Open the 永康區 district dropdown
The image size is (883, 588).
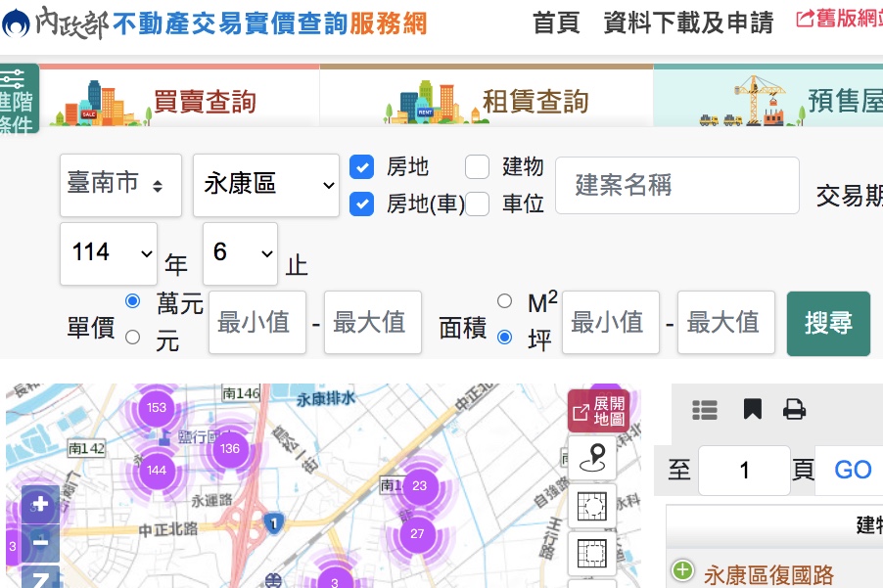click(x=266, y=185)
